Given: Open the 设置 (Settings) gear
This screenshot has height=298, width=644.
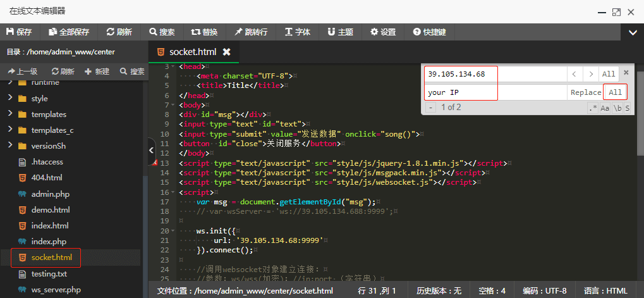Looking at the screenshot, I should point(383,32).
